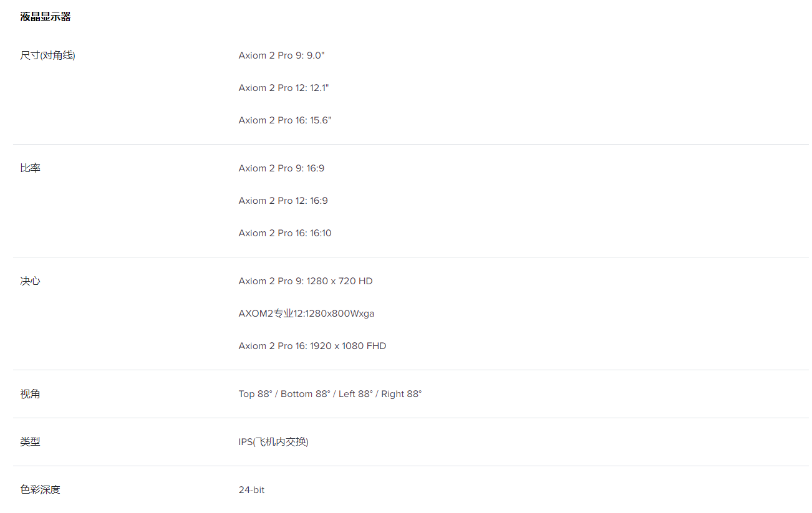The image size is (812, 513).
Task: Select Axiom 2 Pro 12: 16:9 ratio text
Action: 283,201
